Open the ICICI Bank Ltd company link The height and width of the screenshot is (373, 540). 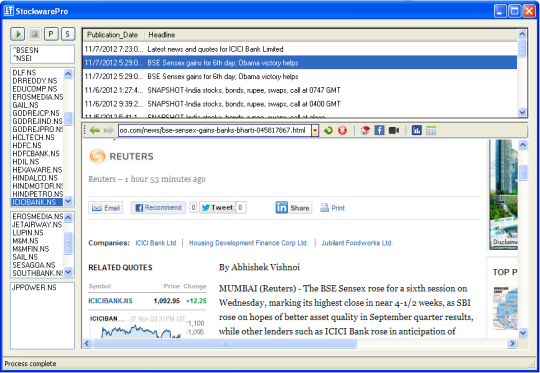pyautogui.click(x=156, y=243)
